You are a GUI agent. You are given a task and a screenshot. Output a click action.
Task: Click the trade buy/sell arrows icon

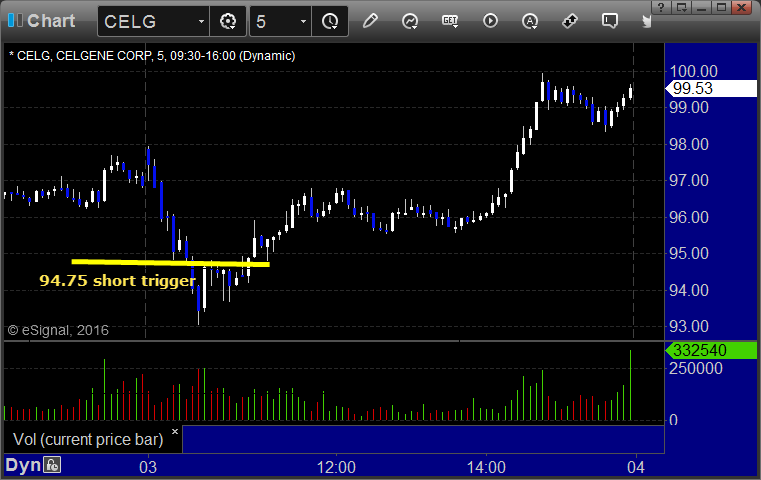click(570, 21)
